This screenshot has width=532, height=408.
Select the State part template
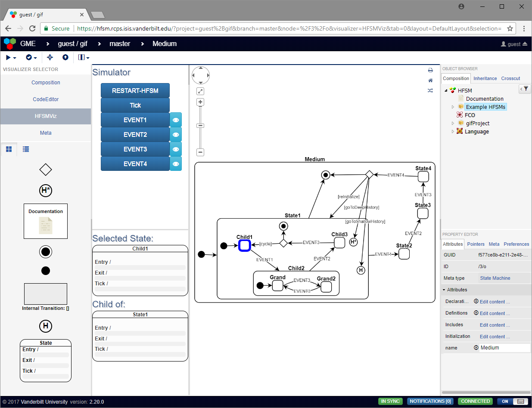pos(46,361)
